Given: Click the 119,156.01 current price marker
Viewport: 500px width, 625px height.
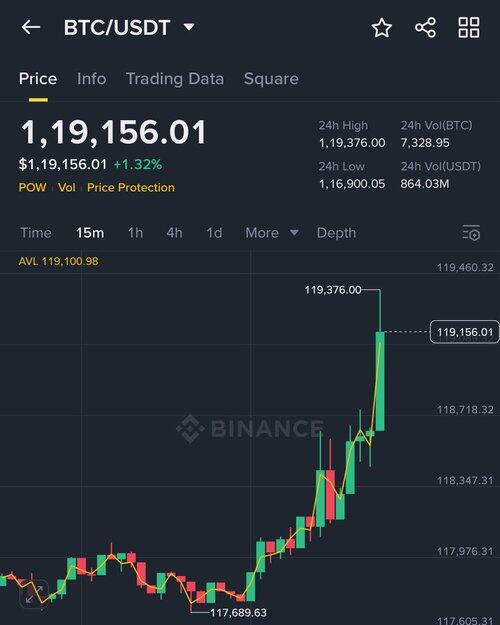Looking at the screenshot, I should [465, 332].
